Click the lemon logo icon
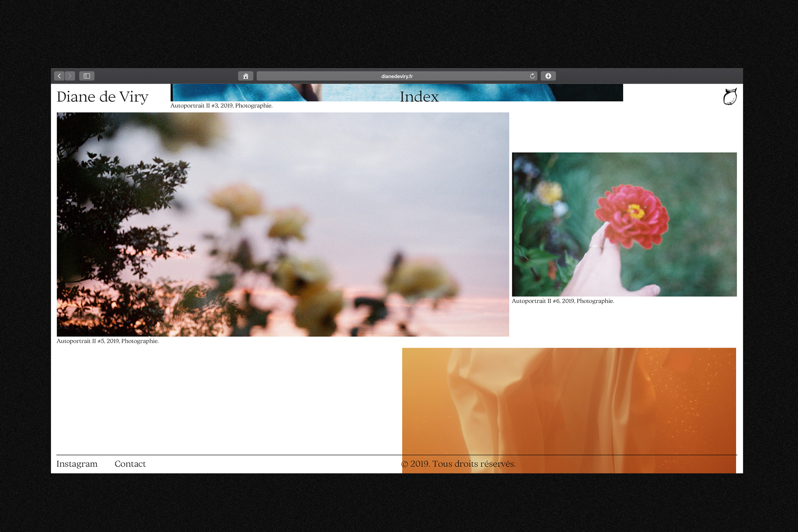This screenshot has height=532, width=798. pyautogui.click(x=729, y=97)
